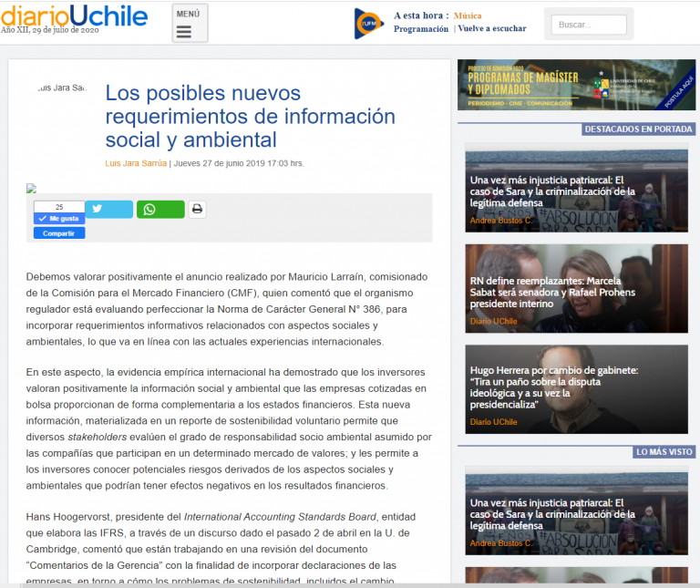Click the Facebook Compartir button
This screenshot has width=700, height=588.
[x=59, y=233]
